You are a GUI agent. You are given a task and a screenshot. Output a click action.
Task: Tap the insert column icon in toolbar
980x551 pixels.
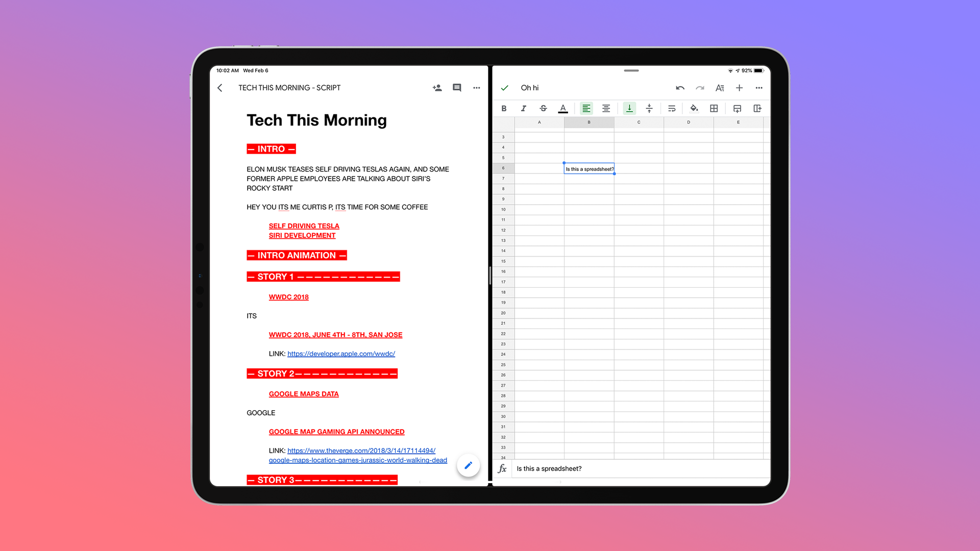coord(757,108)
